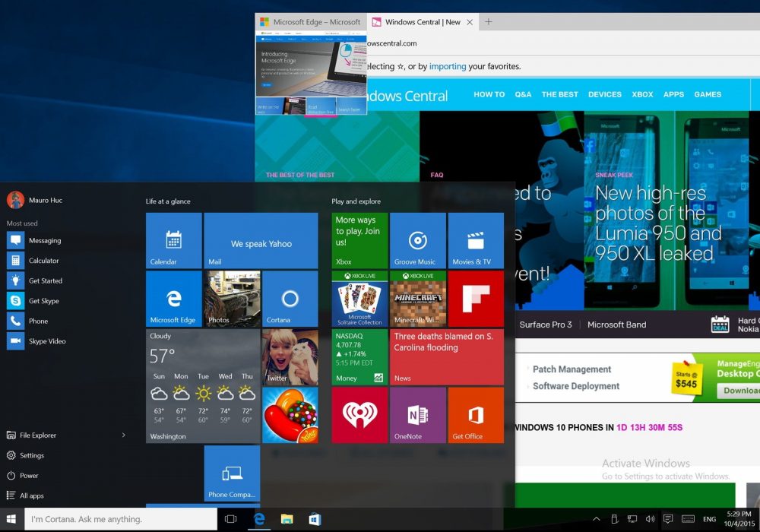Switch to Windows Central browser tab
This screenshot has height=532, width=760.
[x=422, y=22]
